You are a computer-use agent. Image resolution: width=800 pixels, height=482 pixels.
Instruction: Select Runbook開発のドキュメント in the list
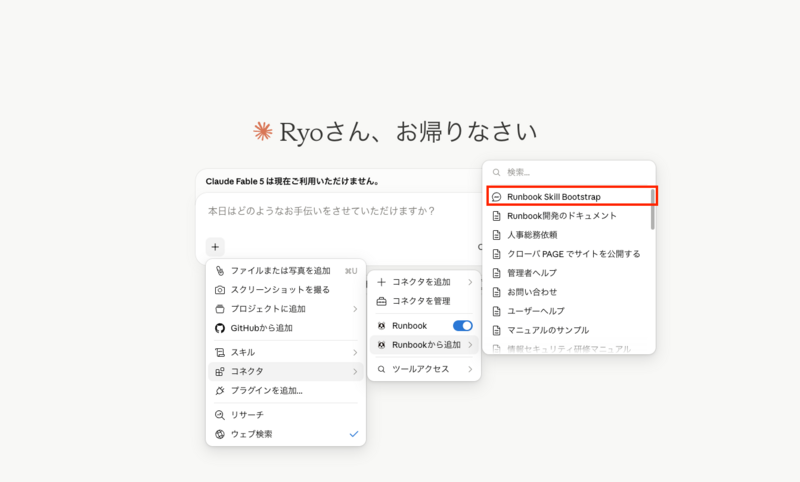pyautogui.click(x=568, y=216)
